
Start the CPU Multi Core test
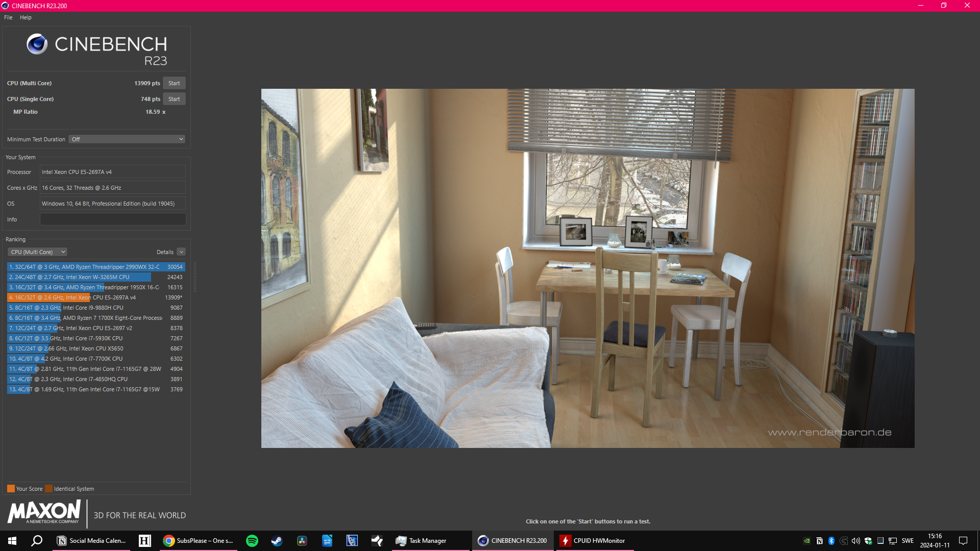coord(174,83)
